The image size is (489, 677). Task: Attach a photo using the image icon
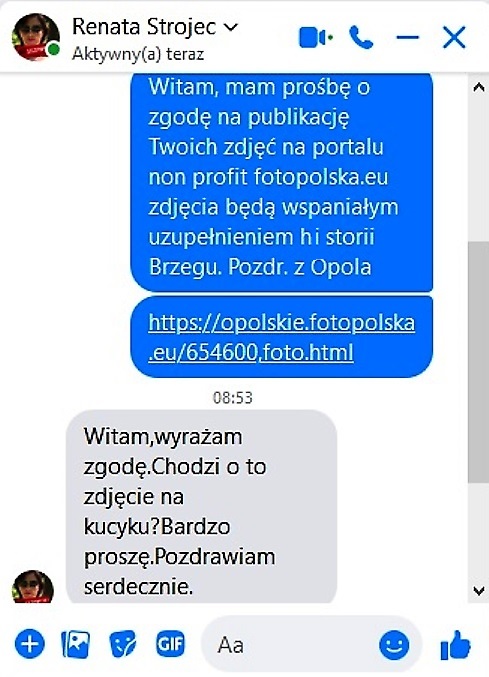pos(76,644)
